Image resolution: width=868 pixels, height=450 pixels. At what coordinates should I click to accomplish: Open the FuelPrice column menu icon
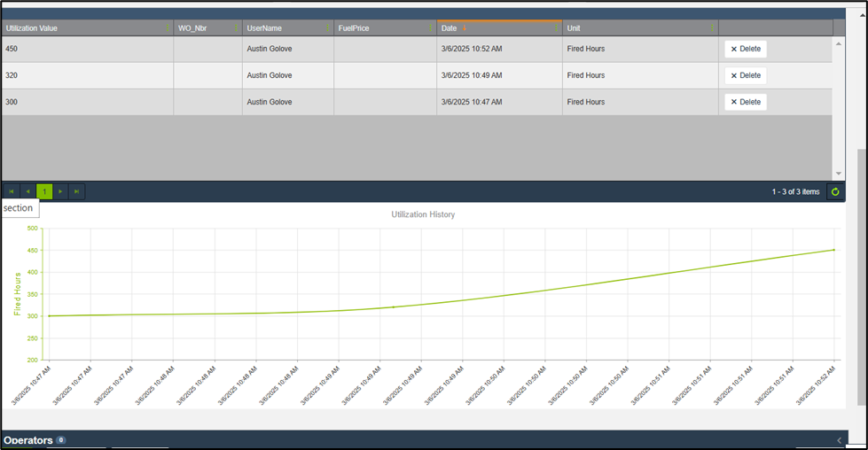[431, 28]
